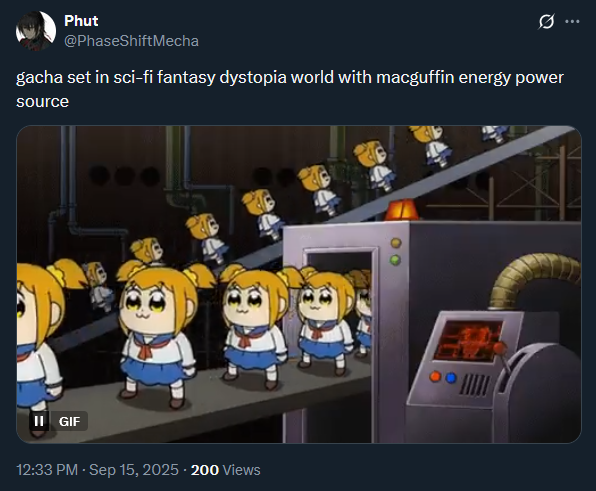This screenshot has width=596, height=491.
Task: Click the word source in the tweet
Action: (43, 101)
